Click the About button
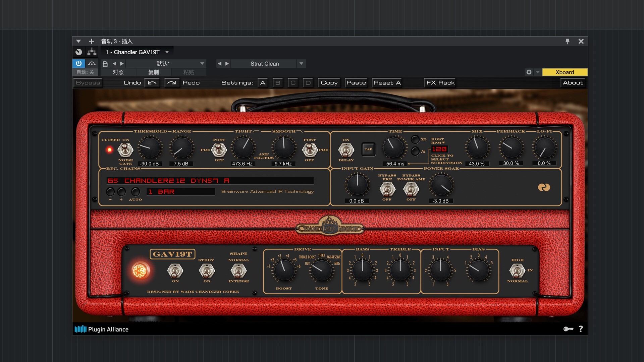Screen dimensions: 644x362 [573, 83]
